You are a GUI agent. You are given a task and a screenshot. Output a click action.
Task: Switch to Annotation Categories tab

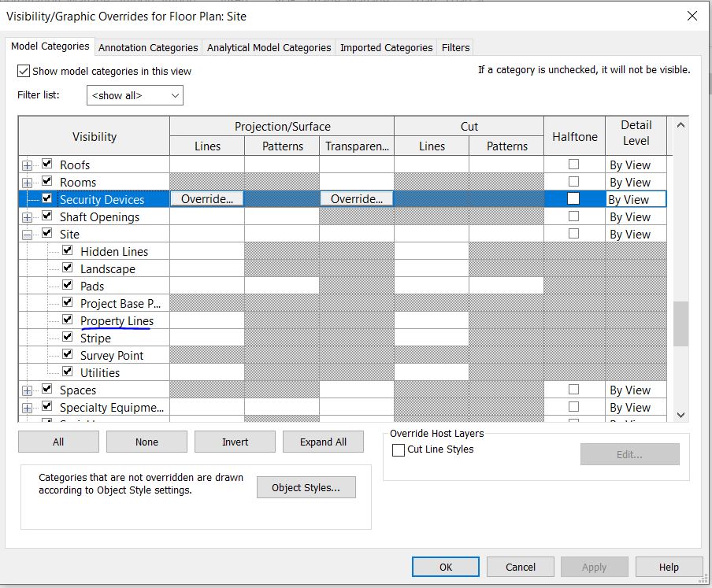148,47
